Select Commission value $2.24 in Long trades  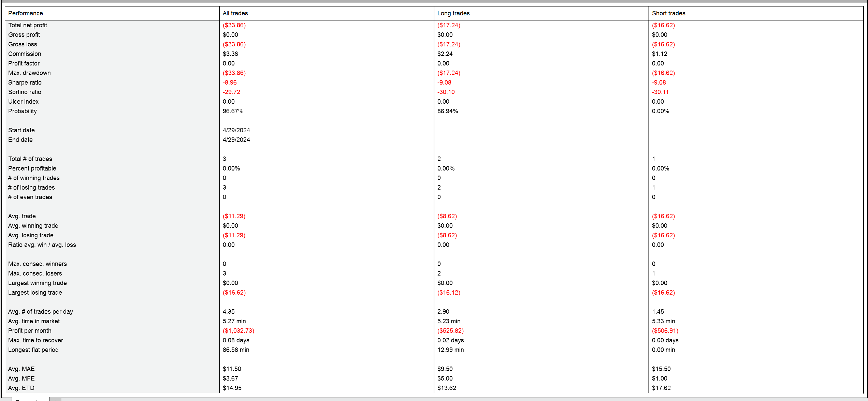point(445,54)
